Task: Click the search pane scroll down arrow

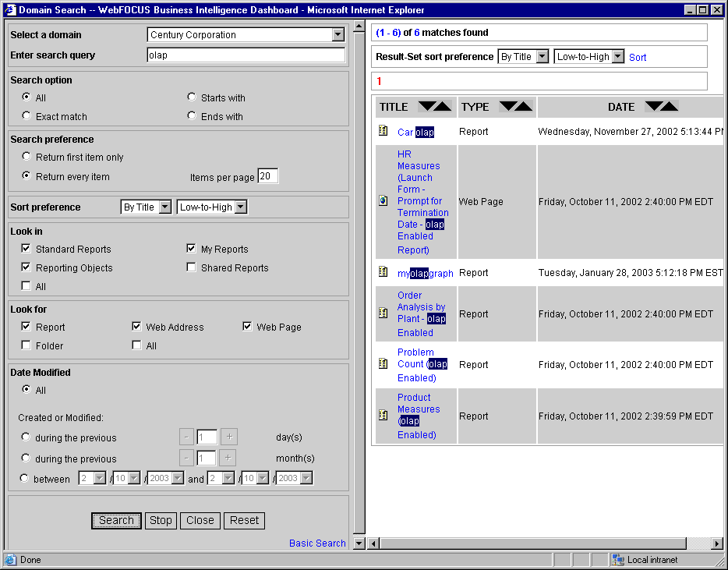Action: pos(359,543)
